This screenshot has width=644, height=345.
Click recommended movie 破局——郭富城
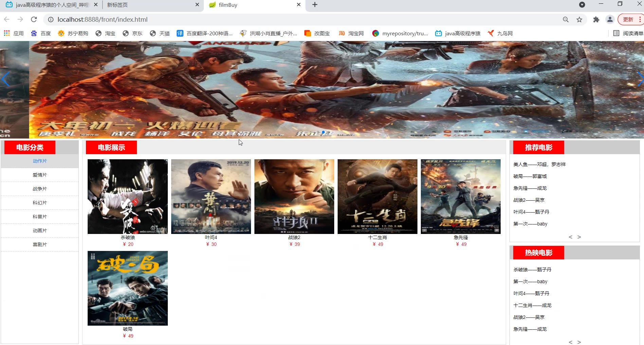point(530,176)
